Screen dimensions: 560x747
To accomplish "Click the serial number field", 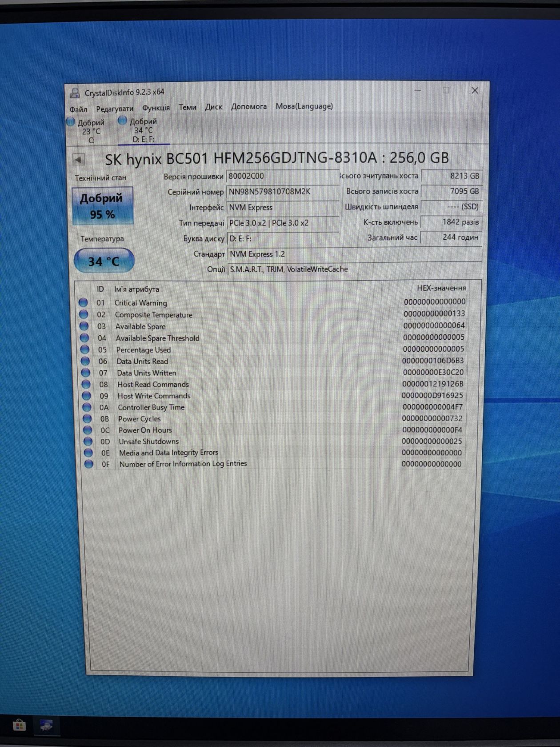I will [x=283, y=192].
